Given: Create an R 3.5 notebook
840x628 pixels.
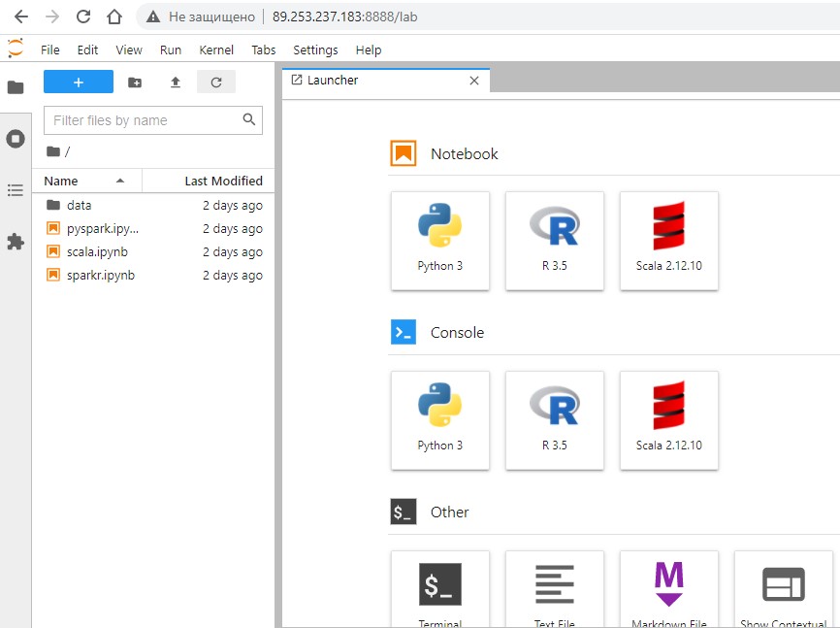Looking at the screenshot, I should pos(555,241).
